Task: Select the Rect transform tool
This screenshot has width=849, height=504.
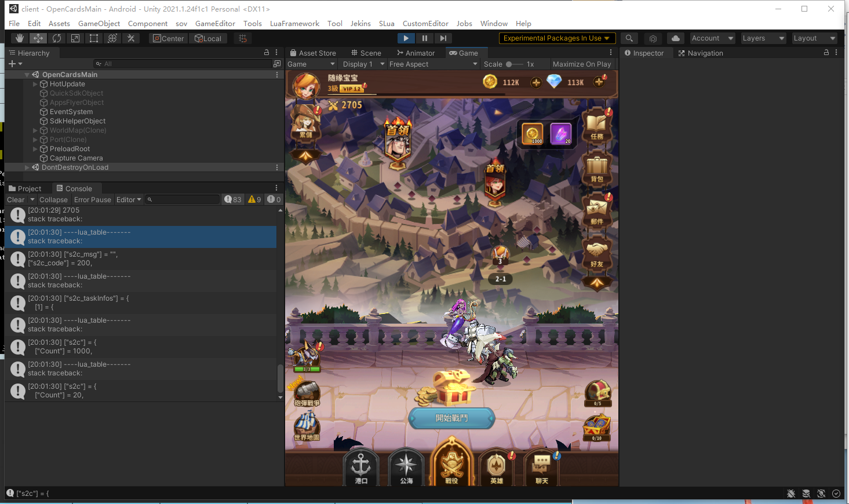Action: pos(94,38)
